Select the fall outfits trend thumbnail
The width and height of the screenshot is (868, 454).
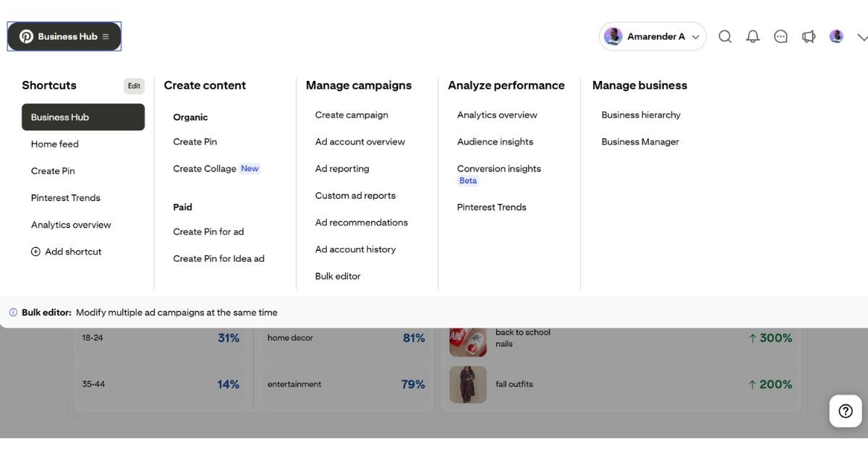[467, 384]
